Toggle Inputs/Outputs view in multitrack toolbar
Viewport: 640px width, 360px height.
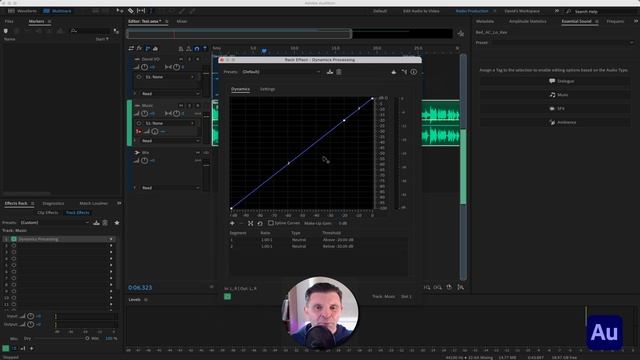(131, 48)
